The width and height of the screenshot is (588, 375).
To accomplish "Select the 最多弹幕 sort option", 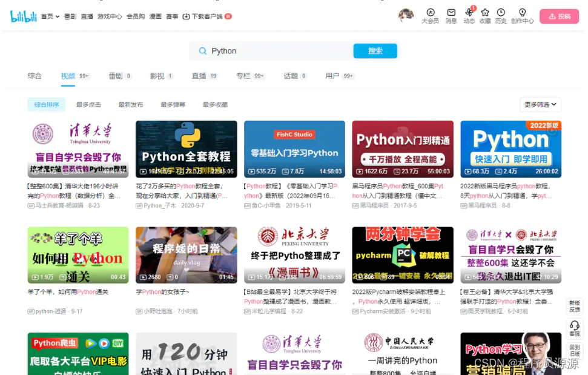I will pos(173,105).
